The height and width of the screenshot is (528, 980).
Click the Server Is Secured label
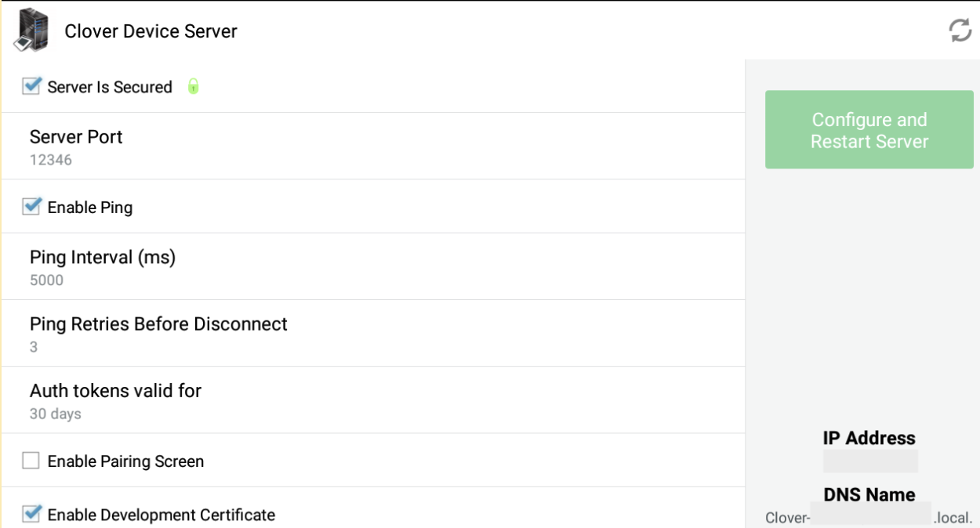pos(110,87)
